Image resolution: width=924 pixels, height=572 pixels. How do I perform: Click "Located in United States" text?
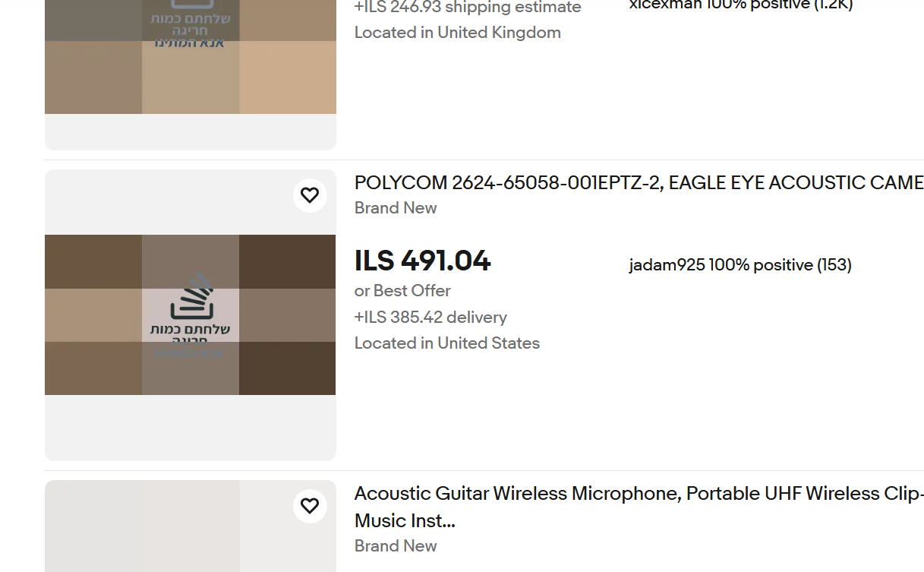coord(447,343)
